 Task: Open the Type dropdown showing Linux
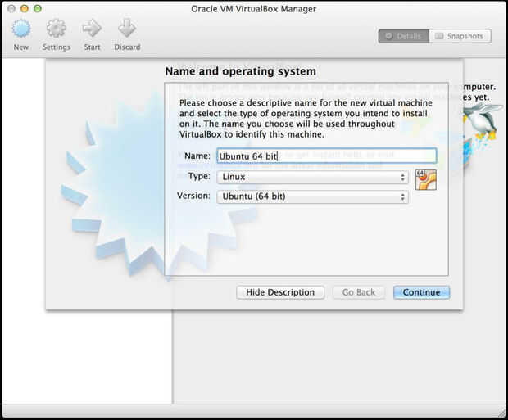313,177
